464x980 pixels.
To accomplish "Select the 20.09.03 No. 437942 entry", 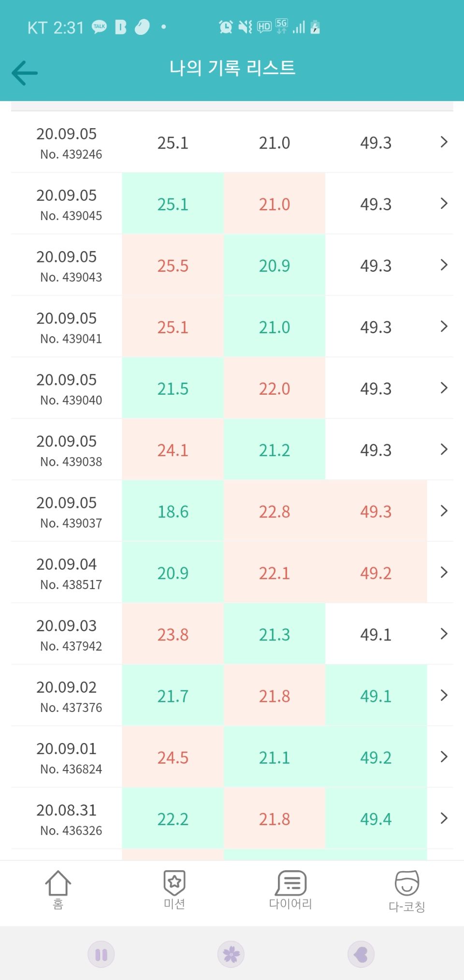I will (x=232, y=634).
